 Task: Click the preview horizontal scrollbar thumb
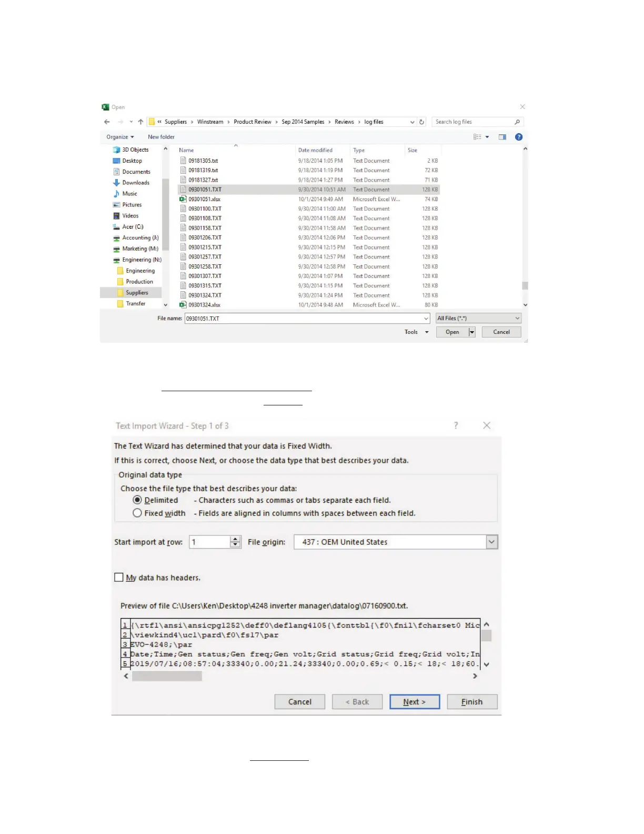click(x=167, y=676)
